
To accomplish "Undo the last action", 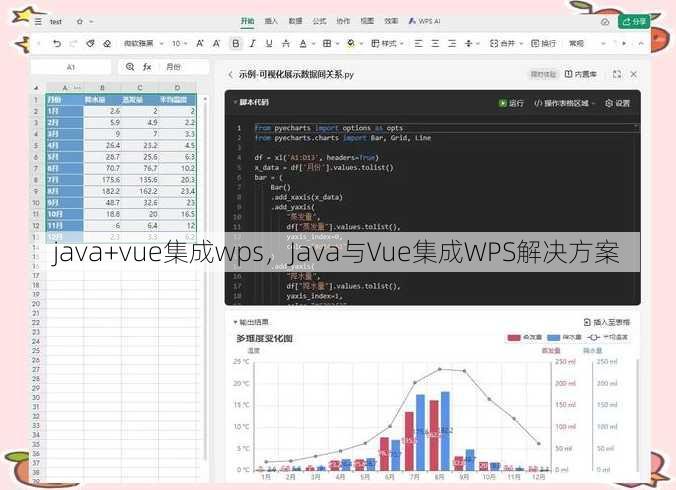I will (56, 44).
